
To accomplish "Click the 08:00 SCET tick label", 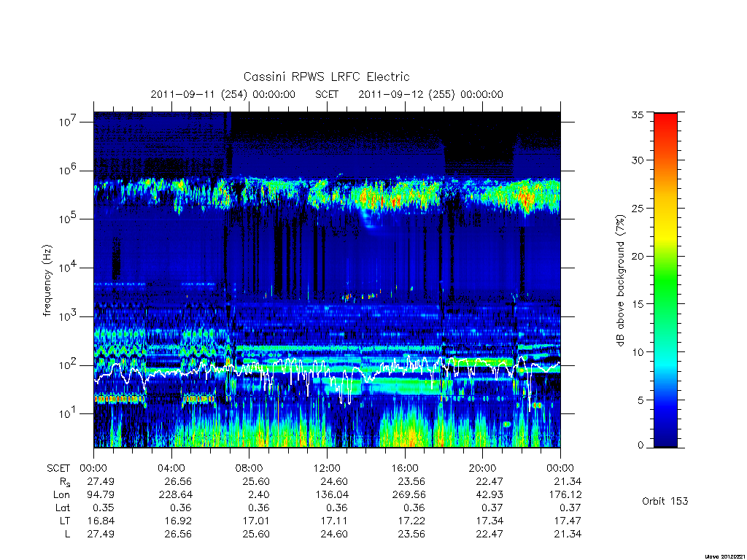I will [249, 468].
